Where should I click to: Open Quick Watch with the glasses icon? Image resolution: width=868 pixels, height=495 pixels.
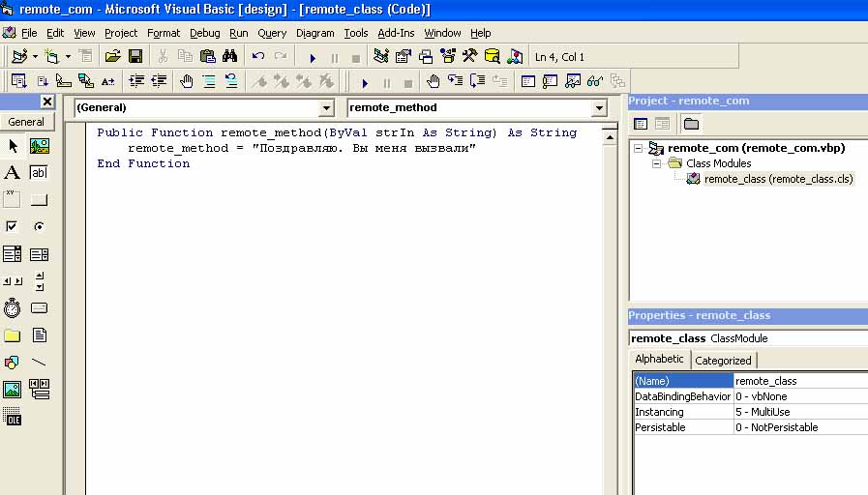click(594, 81)
